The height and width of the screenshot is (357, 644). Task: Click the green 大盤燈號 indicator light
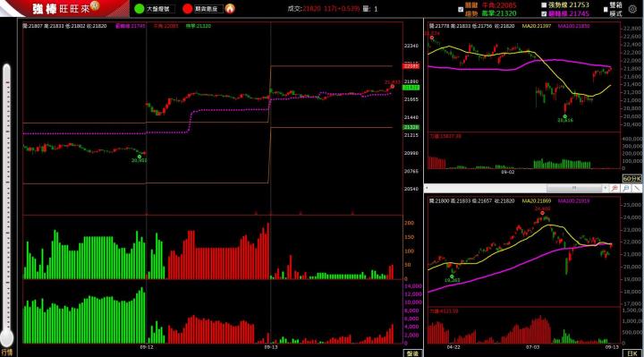[140, 9]
